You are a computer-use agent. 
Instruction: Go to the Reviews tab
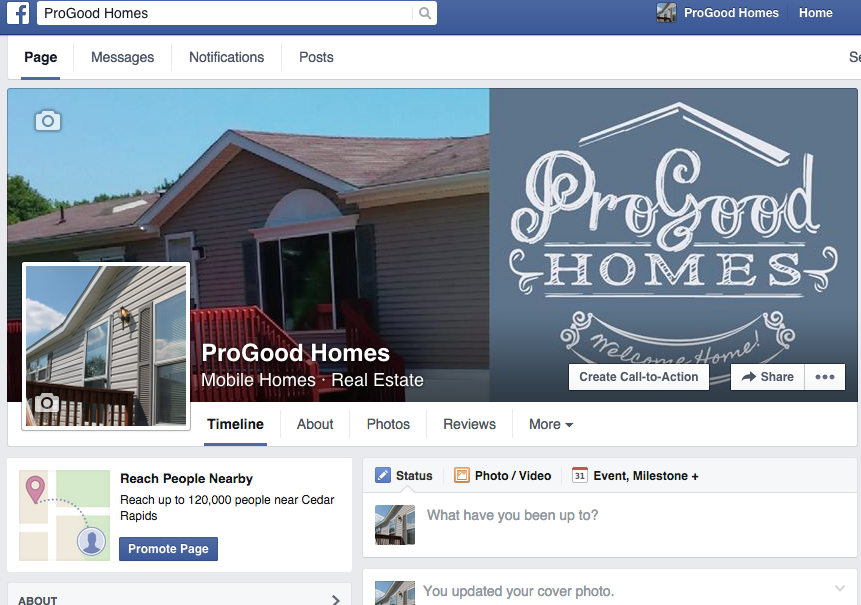point(469,424)
